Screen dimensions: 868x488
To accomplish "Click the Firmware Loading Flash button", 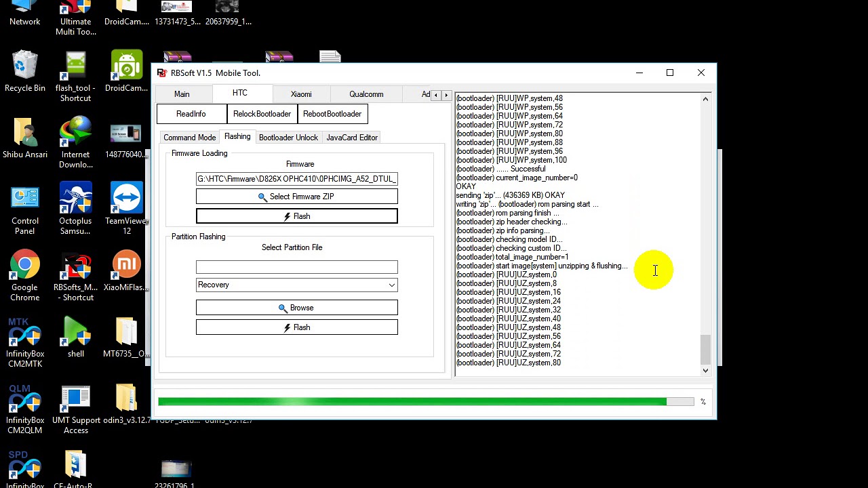I will 297,216.
